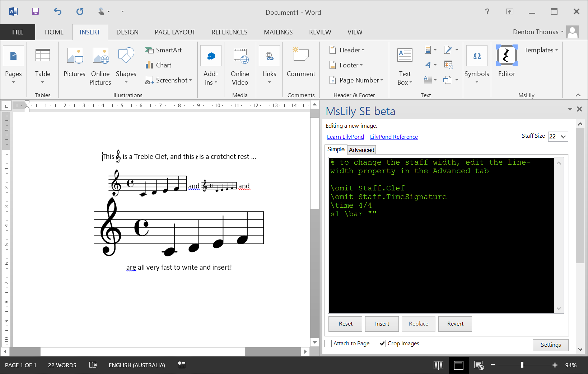Switch to HOME ribbon tab

click(54, 32)
